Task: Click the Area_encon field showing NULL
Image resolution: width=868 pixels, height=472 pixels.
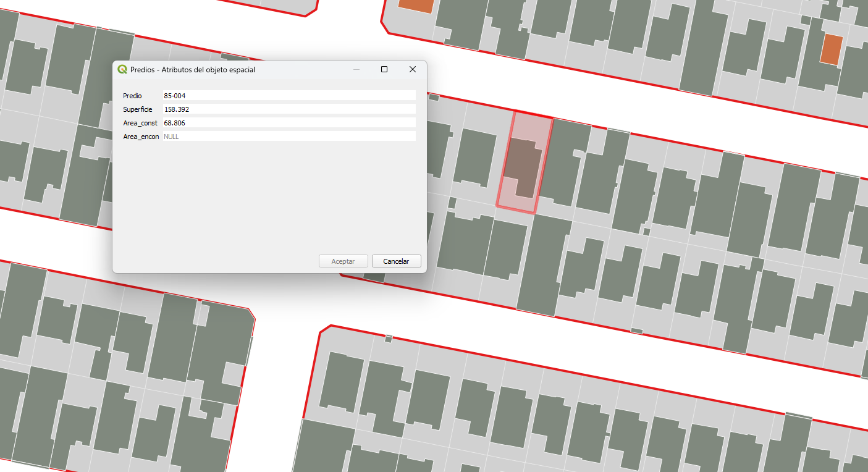Action: (x=288, y=137)
